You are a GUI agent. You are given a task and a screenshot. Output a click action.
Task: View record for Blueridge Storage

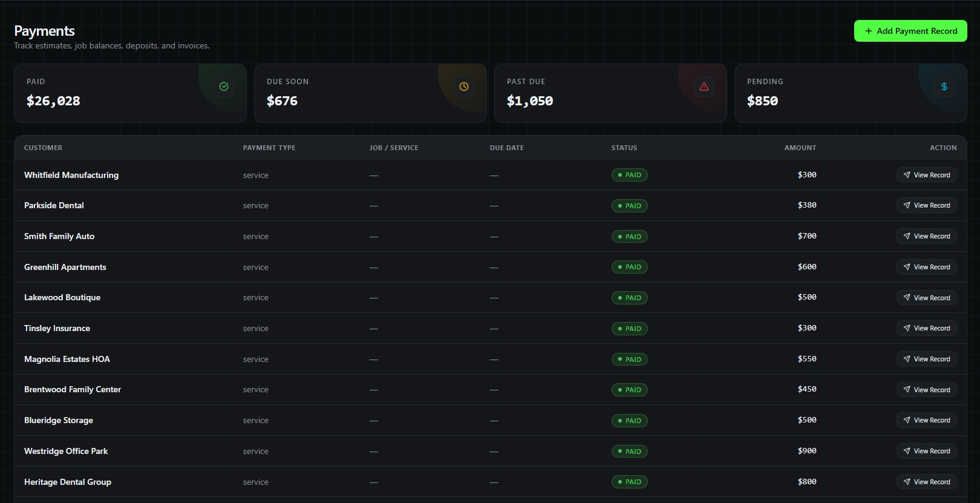click(926, 420)
